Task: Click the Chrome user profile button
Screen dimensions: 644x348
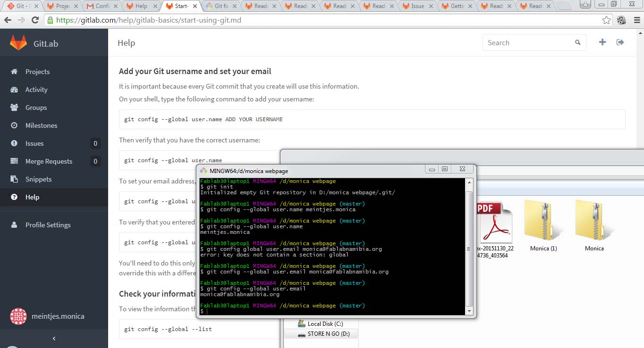Action: (x=585, y=4)
